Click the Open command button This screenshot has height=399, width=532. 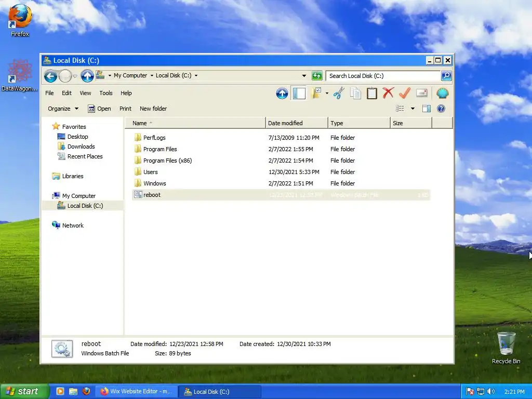(x=99, y=109)
